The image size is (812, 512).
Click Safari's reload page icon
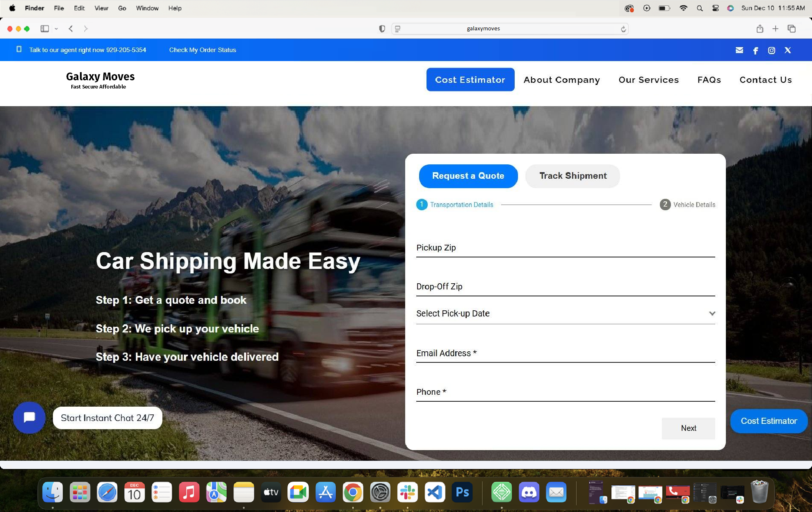tap(623, 29)
